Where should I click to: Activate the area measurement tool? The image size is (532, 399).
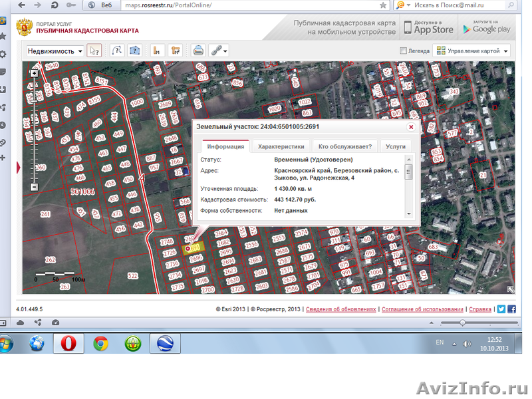click(x=176, y=51)
